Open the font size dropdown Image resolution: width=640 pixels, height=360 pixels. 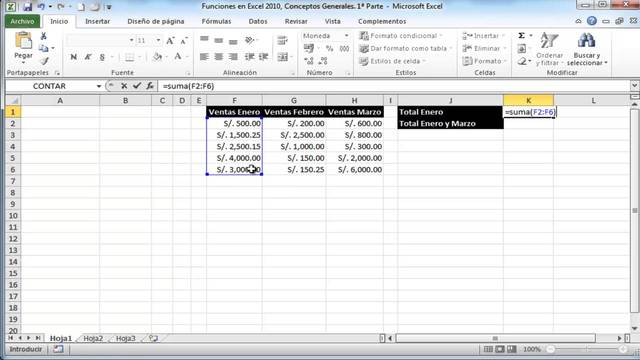158,40
